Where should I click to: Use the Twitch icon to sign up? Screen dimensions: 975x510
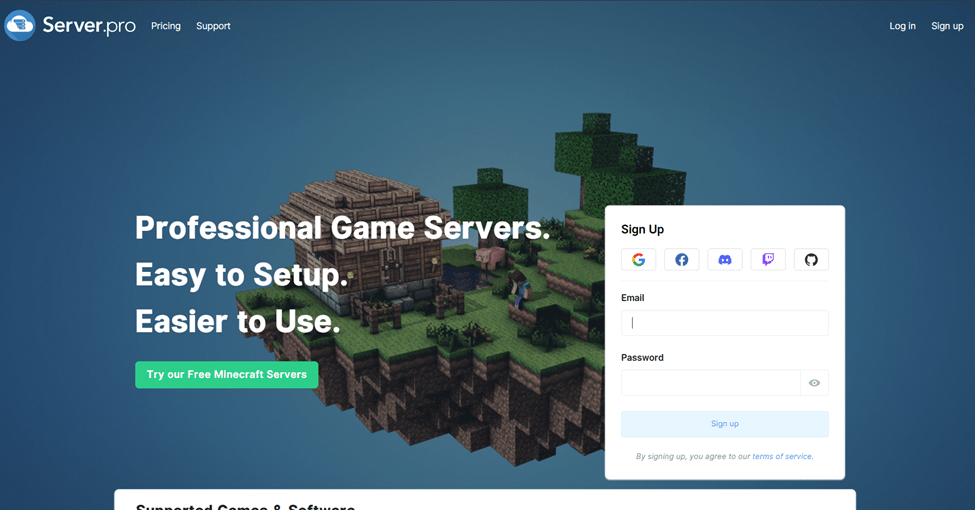(x=768, y=260)
